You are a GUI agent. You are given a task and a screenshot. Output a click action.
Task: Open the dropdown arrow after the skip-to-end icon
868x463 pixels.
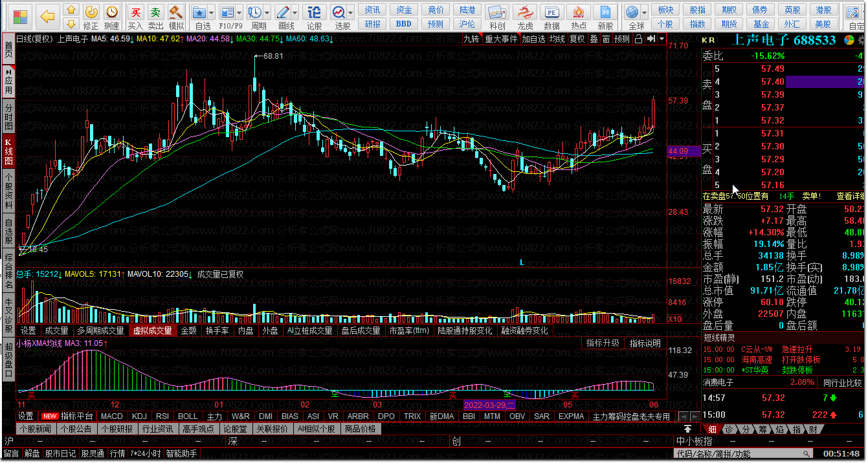[x=662, y=39]
